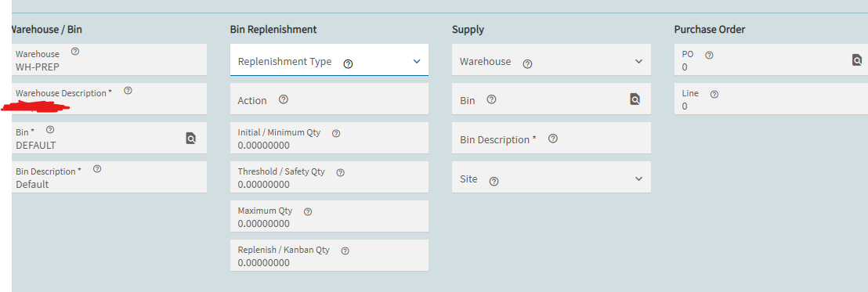Click help icon beside PO label
The height and width of the screenshot is (292, 868).
709,56
